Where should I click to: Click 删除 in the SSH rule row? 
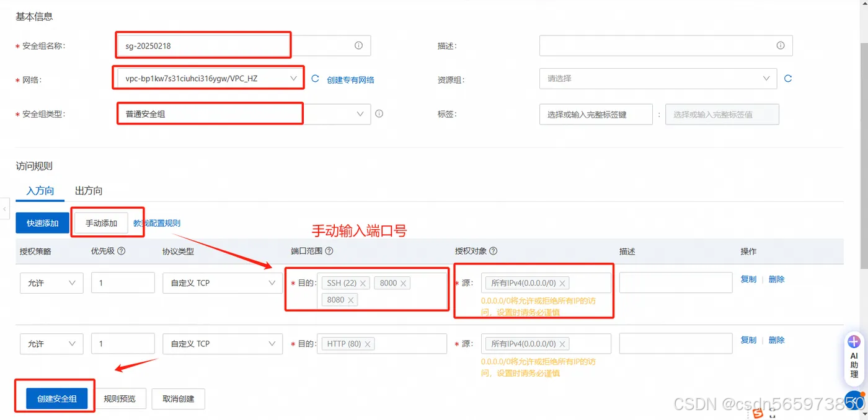click(x=776, y=279)
